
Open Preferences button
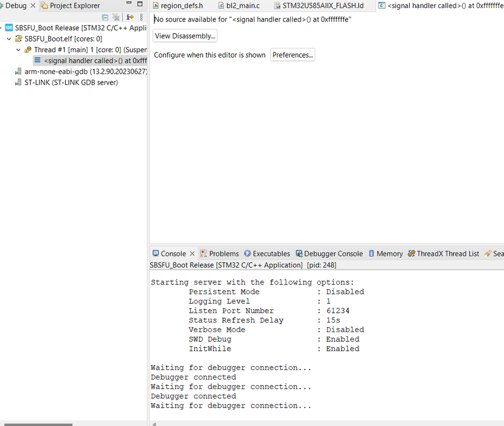[293, 55]
